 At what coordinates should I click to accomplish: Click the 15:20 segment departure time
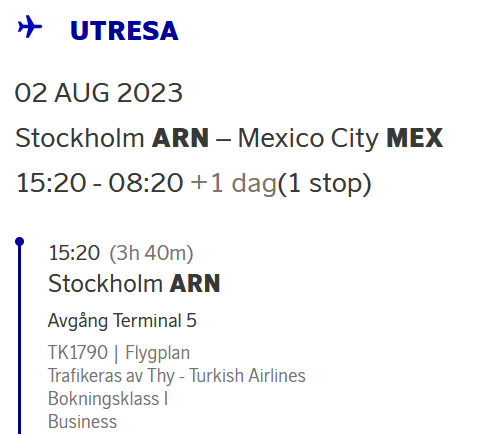74,253
